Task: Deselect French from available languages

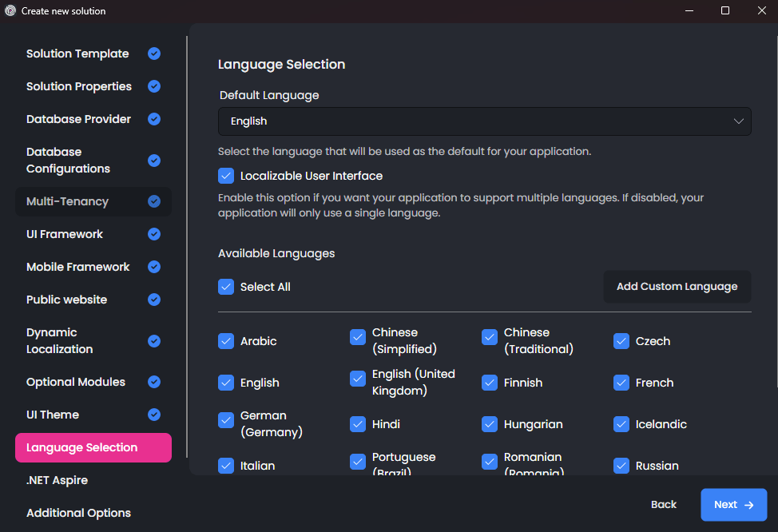Action: click(621, 383)
